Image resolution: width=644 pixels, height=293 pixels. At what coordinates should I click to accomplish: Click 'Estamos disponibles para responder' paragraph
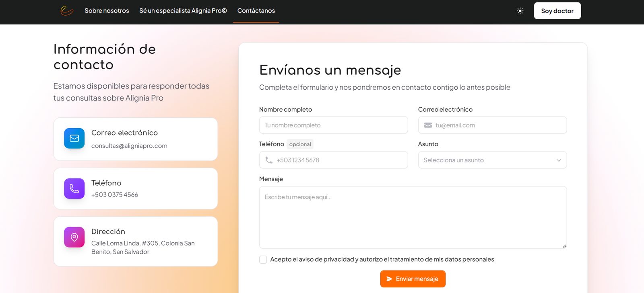[x=131, y=92]
